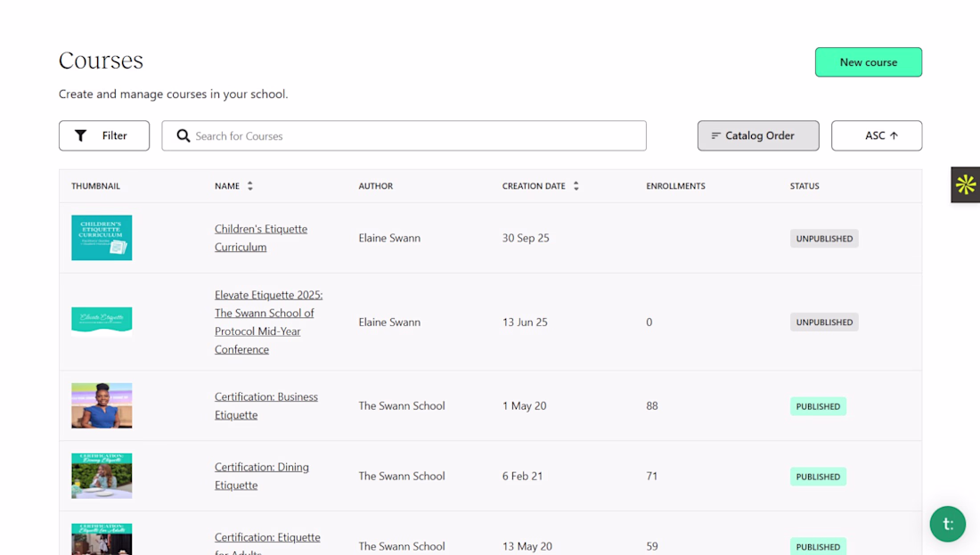The height and width of the screenshot is (555, 980).
Task: Click the Published badge for Business Etiquette
Action: click(818, 406)
